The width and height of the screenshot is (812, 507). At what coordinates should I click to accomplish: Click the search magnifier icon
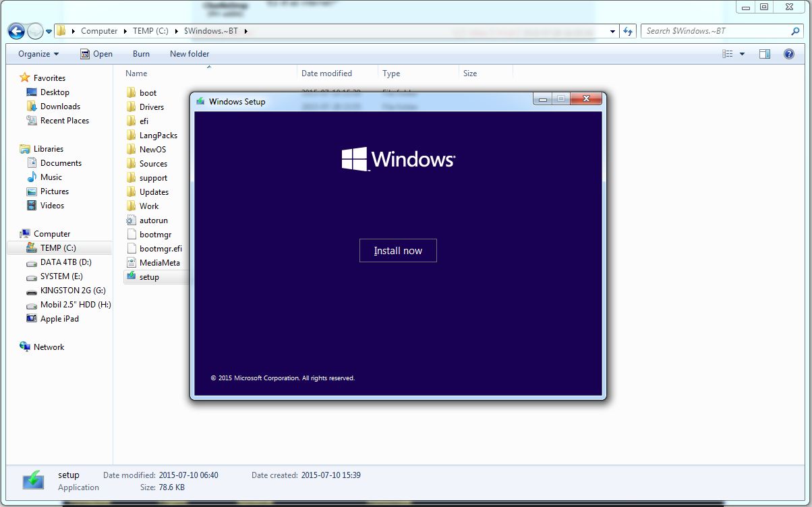pos(795,31)
